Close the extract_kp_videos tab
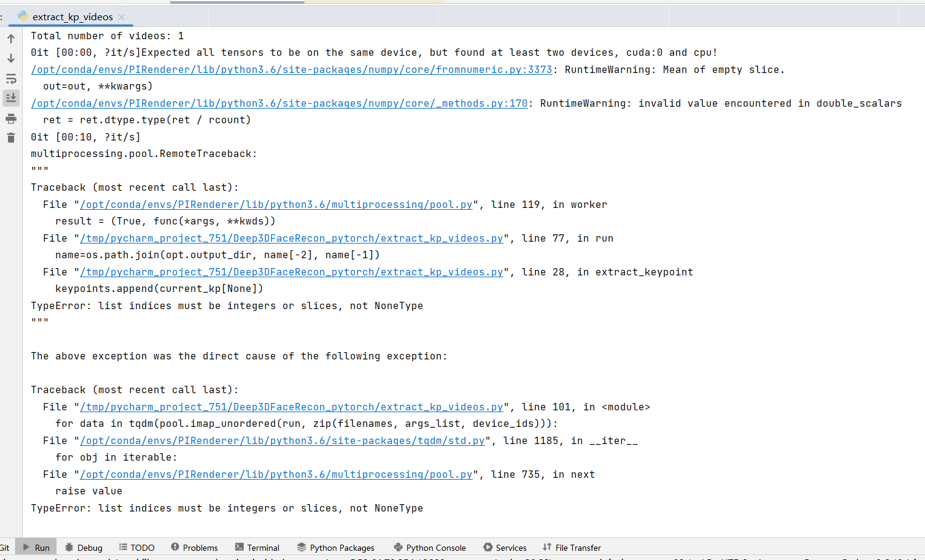Viewport: 925px width, 560px height. click(121, 17)
